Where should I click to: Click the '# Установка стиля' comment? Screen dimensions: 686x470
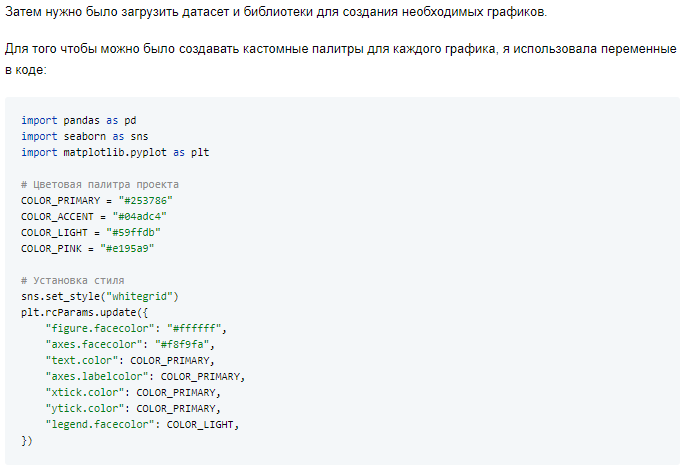73,281
